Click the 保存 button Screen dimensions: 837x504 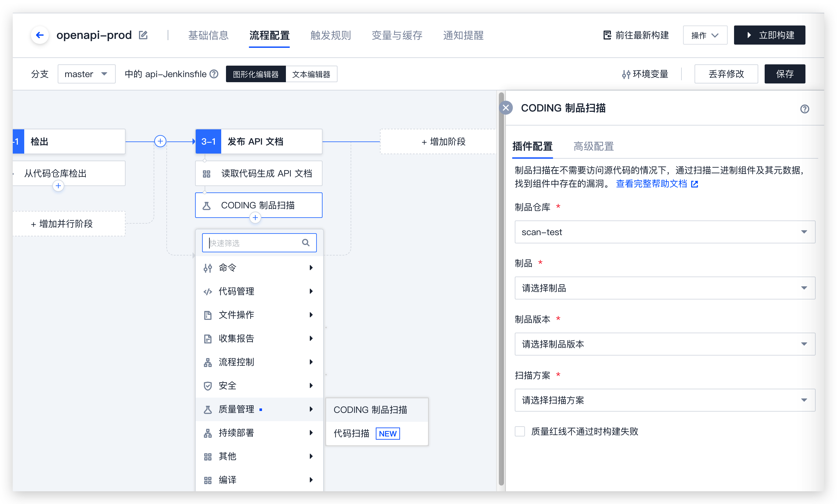[784, 74]
